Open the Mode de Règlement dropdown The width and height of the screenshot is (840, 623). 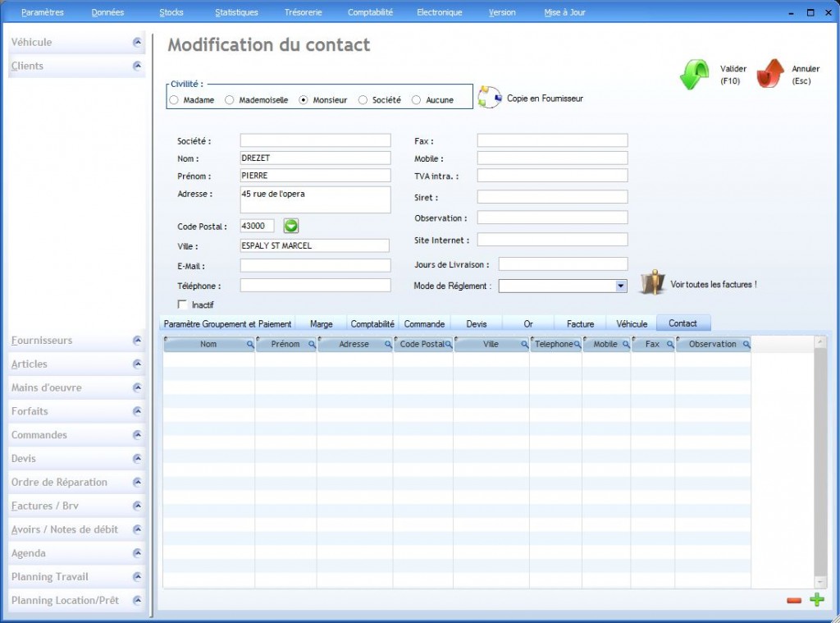pos(621,286)
